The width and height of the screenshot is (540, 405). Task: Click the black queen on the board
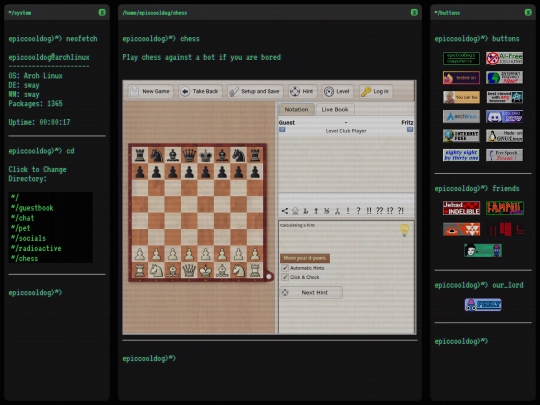[189, 155]
